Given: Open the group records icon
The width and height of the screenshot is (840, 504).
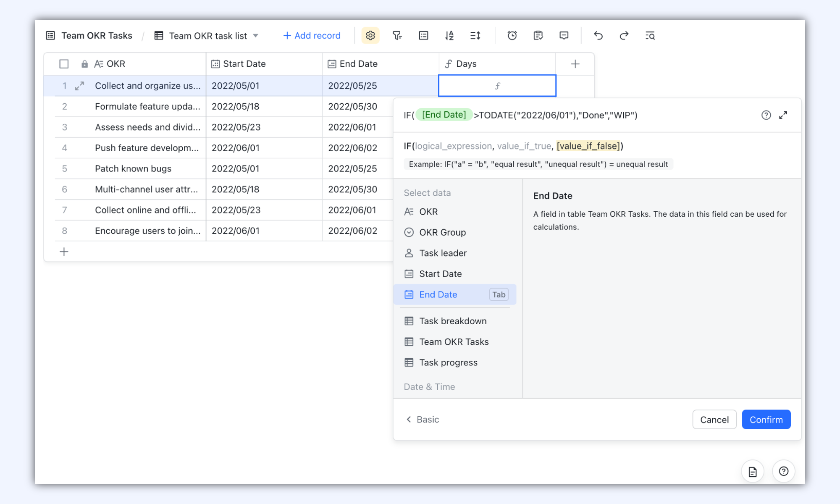Looking at the screenshot, I should [423, 36].
